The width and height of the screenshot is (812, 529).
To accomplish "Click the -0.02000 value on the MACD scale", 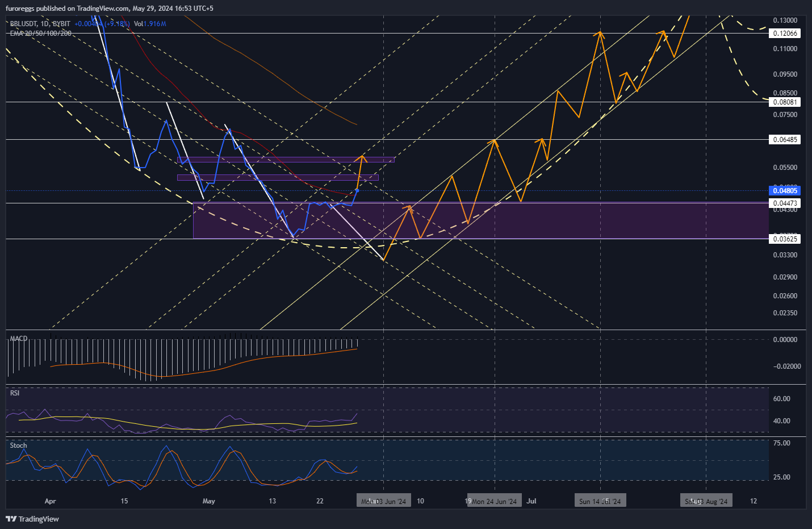I will click(x=787, y=366).
